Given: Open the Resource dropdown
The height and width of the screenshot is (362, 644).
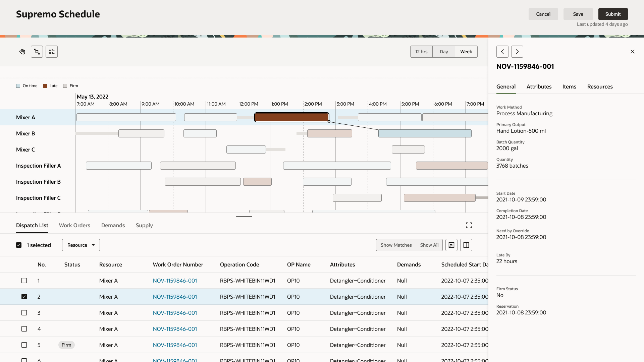Looking at the screenshot, I should [x=81, y=245].
